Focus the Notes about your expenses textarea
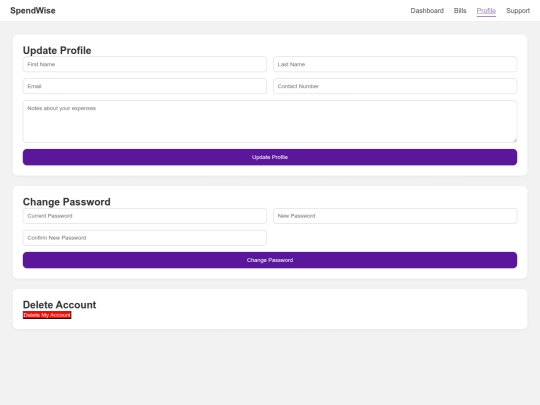This screenshot has width=540, height=405. (270, 121)
